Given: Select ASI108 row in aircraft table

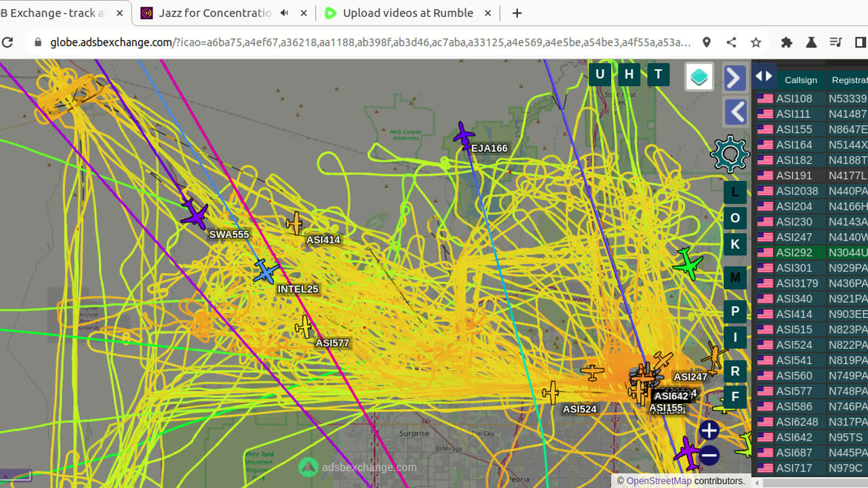Looking at the screenshot, I should [812, 98].
